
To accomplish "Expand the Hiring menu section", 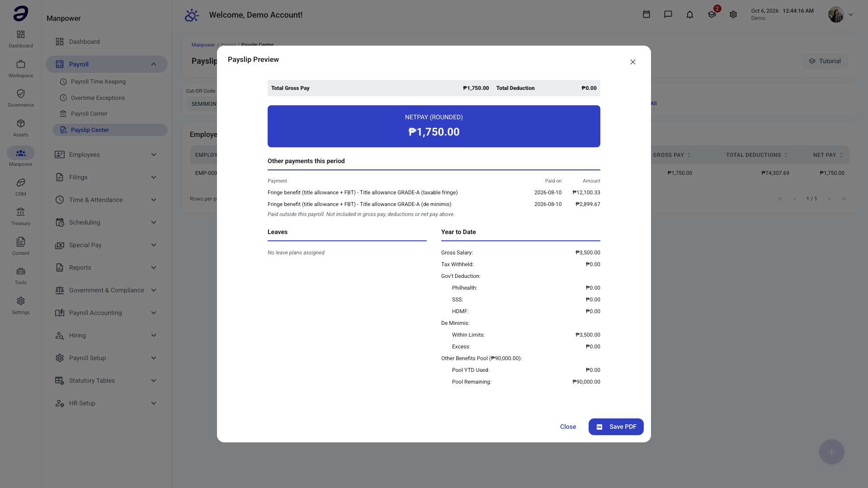I will tap(107, 335).
